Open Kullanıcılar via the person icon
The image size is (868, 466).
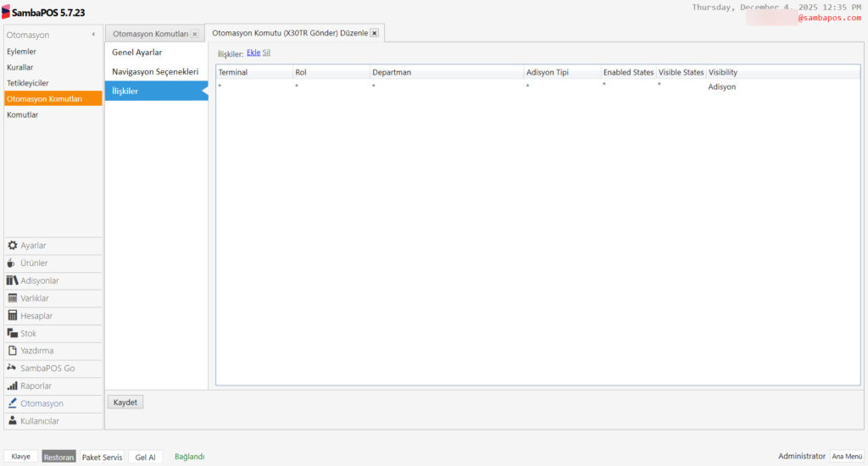13,421
